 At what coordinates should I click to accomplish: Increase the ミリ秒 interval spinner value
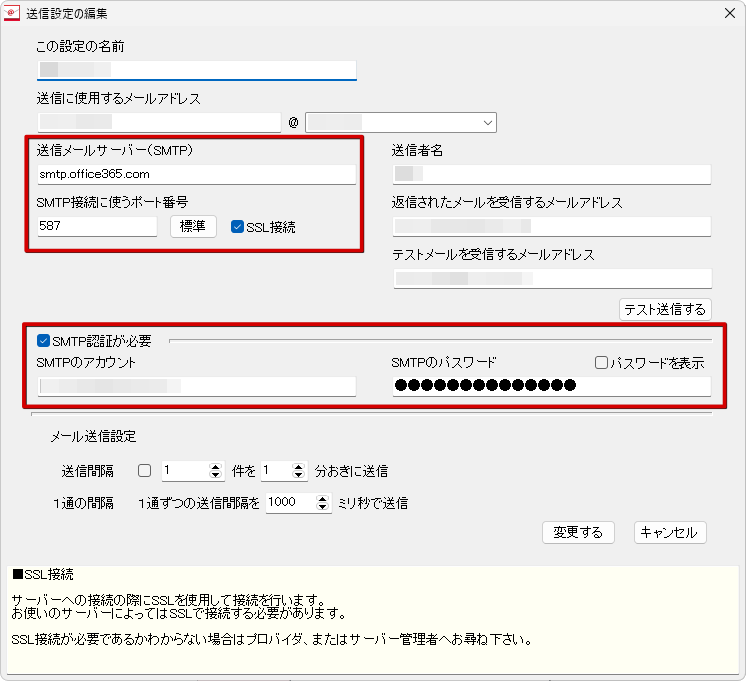click(323, 499)
